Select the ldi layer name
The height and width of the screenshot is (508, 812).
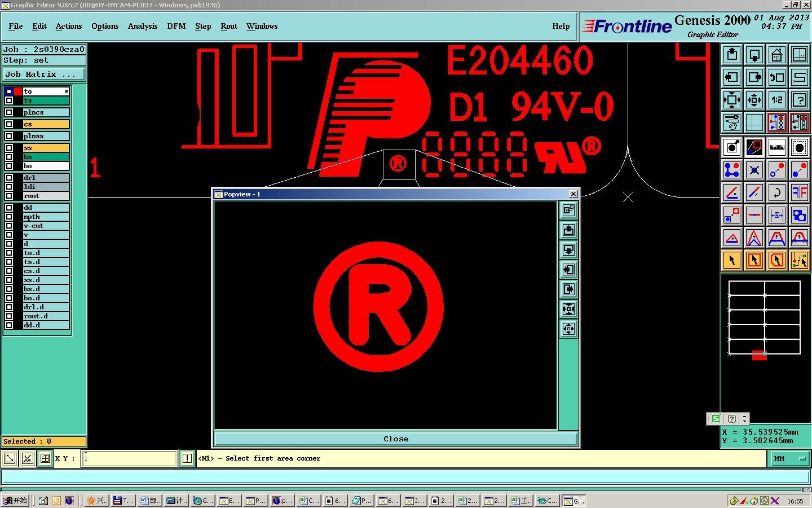46,187
